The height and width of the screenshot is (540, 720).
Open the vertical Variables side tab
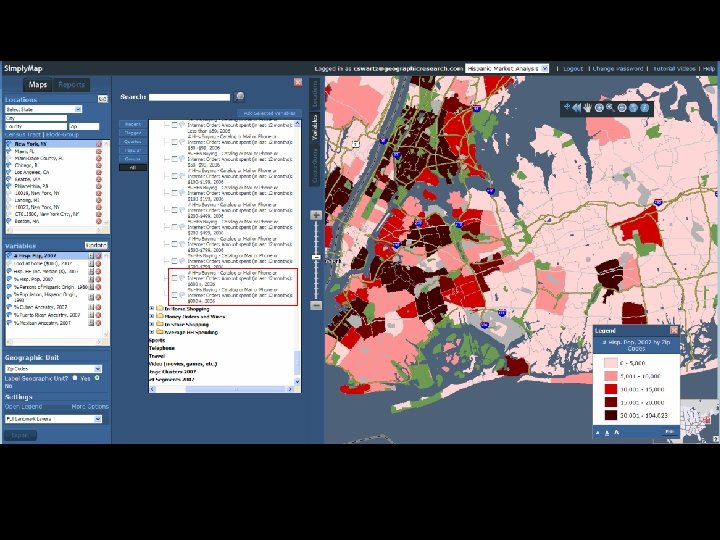click(x=315, y=128)
